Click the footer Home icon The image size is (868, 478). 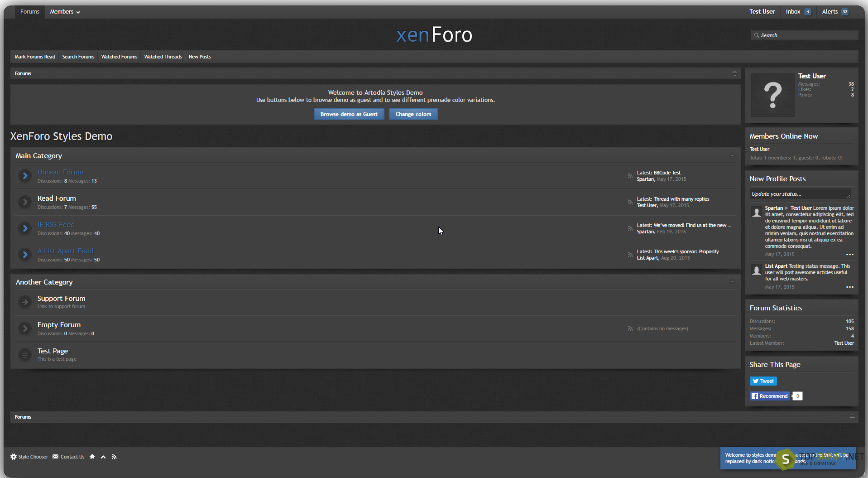(92, 457)
